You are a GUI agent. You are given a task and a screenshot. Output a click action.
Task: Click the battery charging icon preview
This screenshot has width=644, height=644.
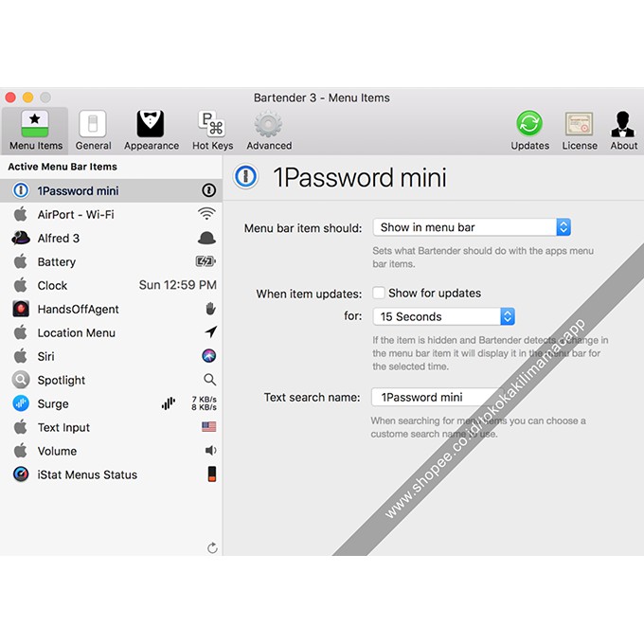point(206,261)
